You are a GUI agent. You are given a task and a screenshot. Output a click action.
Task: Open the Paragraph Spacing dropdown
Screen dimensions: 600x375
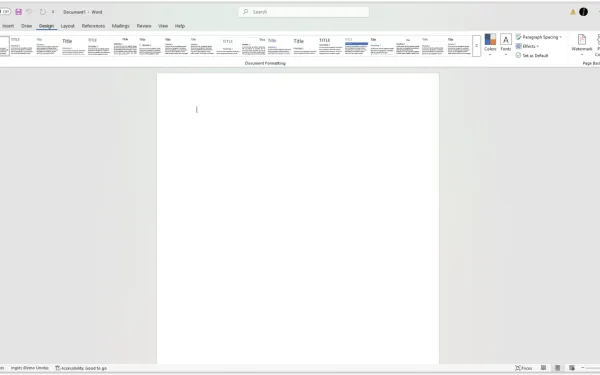(x=539, y=37)
